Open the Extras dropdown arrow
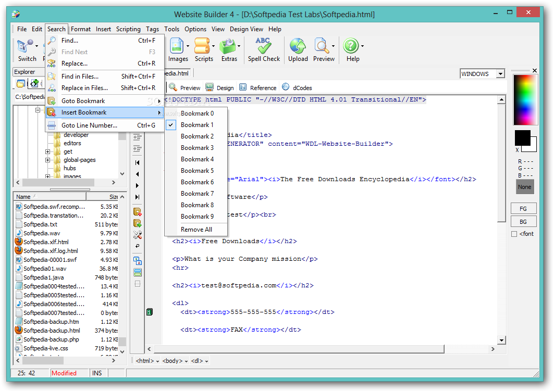The image size is (554, 392). coord(239,46)
